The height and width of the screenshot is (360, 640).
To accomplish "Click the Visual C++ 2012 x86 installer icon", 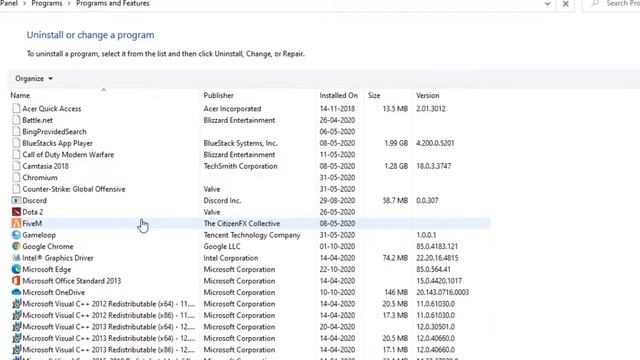I will pyautogui.click(x=16, y=315).
